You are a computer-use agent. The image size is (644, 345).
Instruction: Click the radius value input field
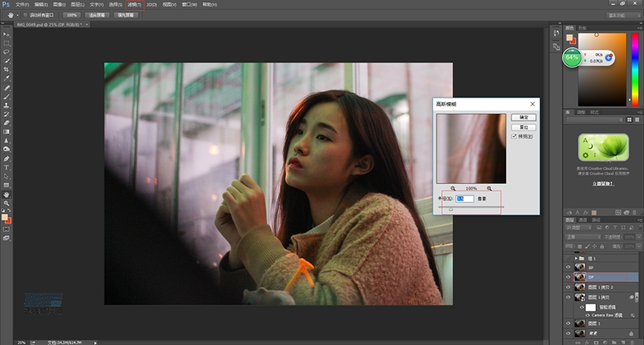[464, 199]
